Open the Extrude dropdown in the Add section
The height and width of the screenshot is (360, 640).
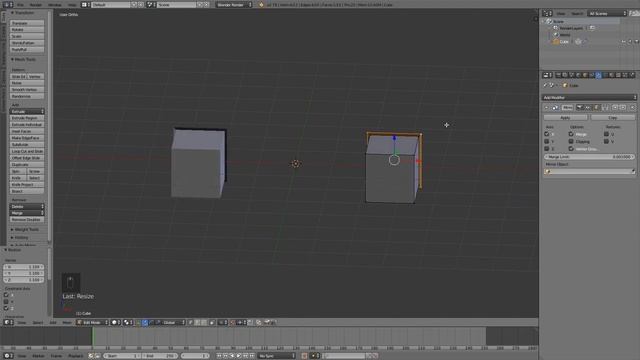[27, 111]
